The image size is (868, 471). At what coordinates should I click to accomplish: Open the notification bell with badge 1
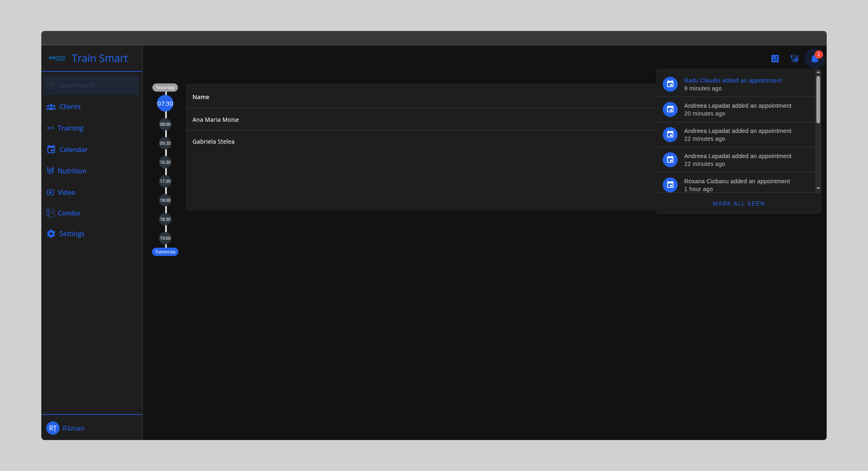(814, 59)
